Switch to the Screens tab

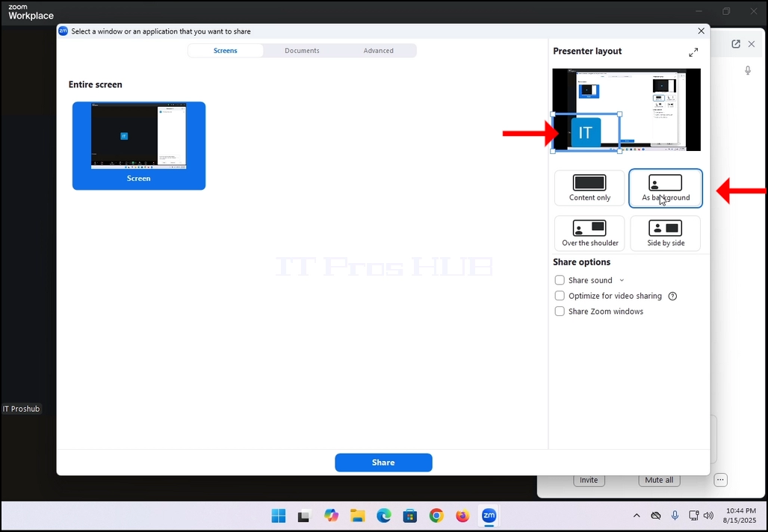tap(226, 51)
